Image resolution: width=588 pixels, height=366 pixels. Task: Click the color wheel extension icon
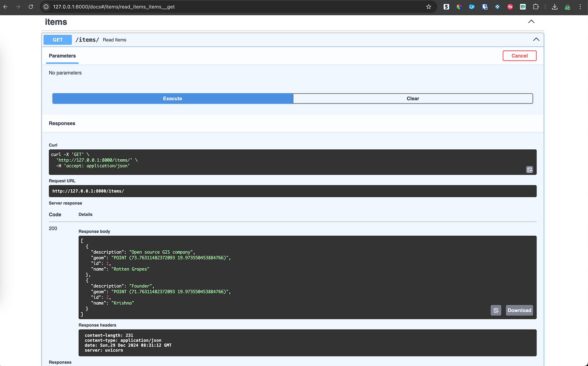point(459,7)
